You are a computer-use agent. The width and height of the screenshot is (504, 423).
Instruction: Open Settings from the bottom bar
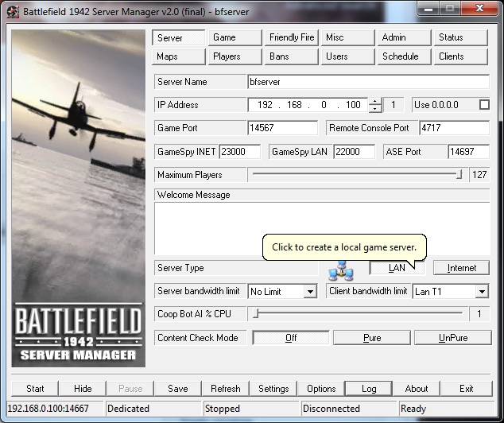pos(273,389)
